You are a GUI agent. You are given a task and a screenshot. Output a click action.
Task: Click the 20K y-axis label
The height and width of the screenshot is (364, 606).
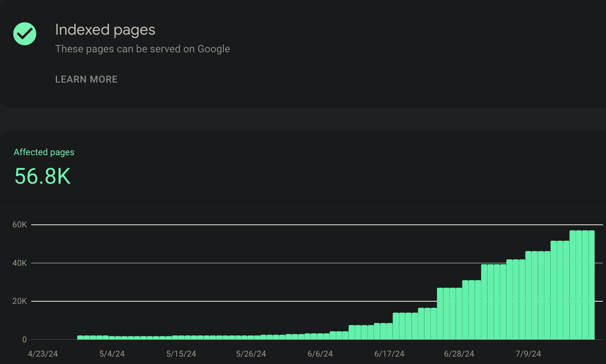[x=20, y=302]
